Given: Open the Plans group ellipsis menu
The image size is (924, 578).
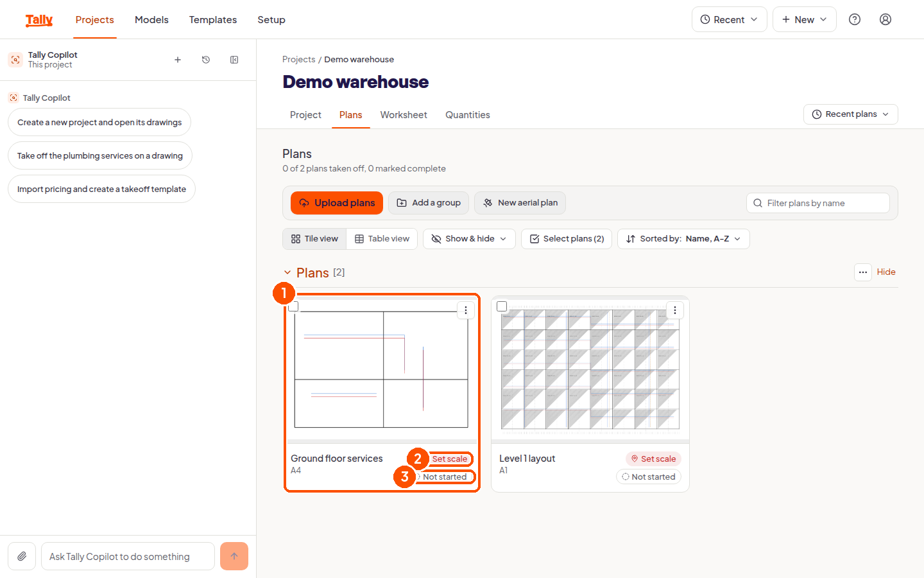Looking at the screenshot, I should (x=863, y=272).
